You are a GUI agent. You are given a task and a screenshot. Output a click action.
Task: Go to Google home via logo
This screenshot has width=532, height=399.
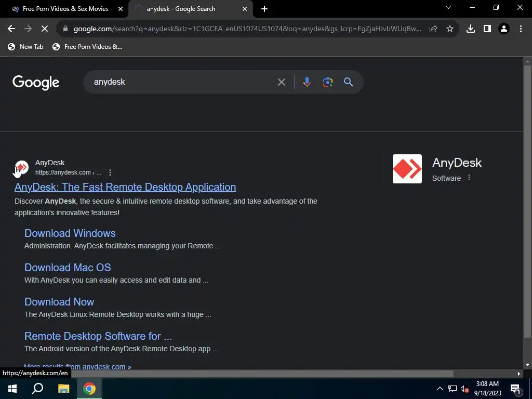tap(36, 83)
